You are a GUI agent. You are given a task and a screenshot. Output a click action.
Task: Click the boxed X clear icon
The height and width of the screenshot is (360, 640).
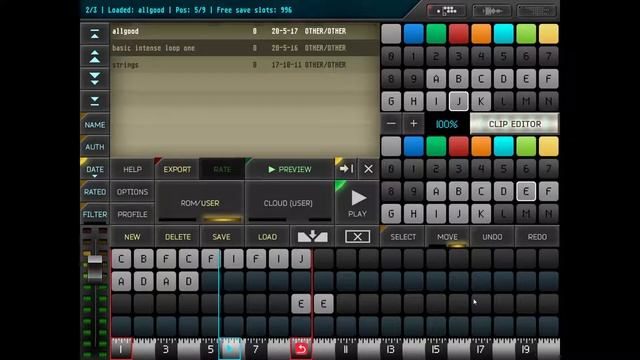pyautogui.click(x=357, y=237)
